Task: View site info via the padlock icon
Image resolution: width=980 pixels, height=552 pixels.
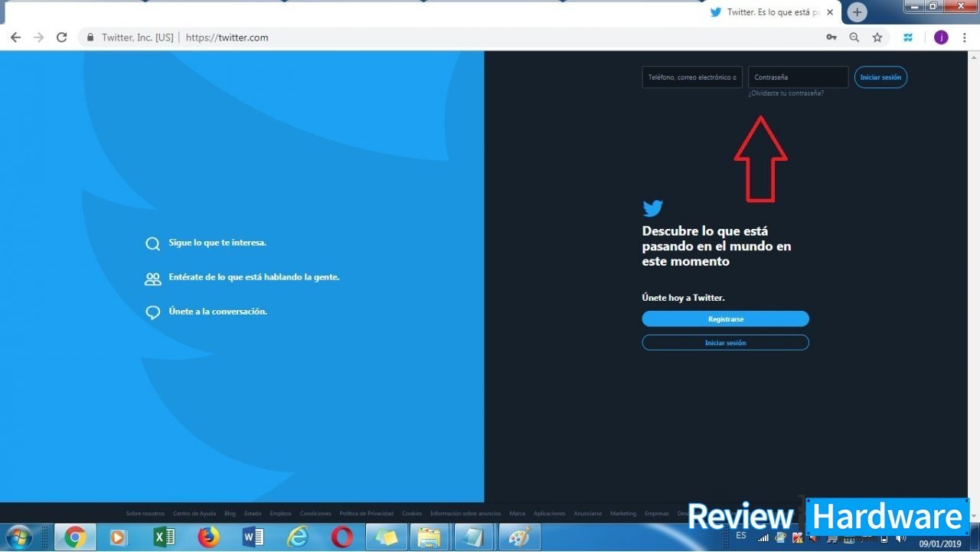Action: tap(90, 38)
